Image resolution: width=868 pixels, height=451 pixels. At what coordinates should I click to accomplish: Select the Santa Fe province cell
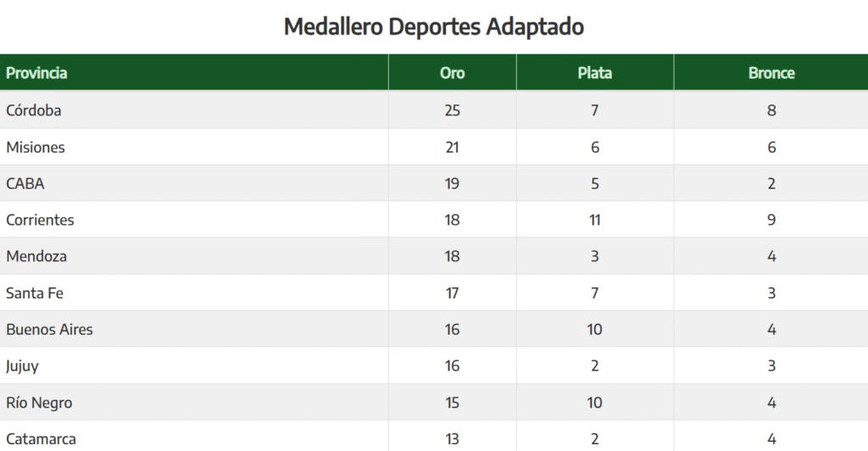pos(35,293)
